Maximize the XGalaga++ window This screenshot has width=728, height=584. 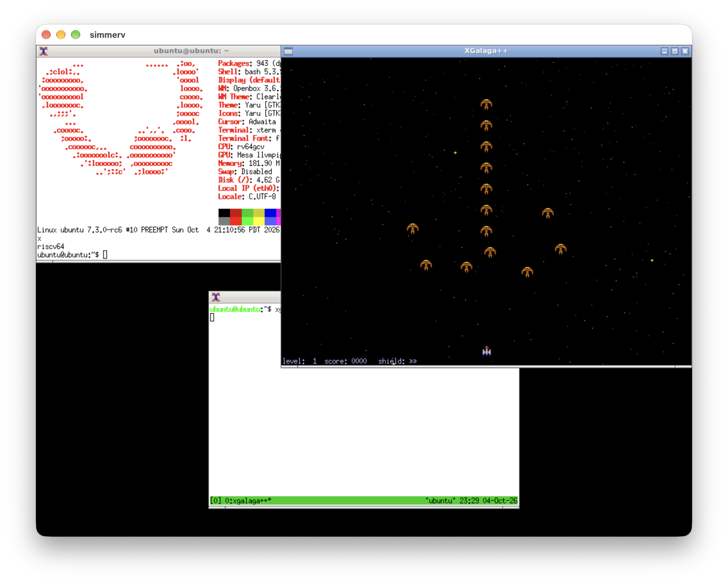[x=674, y=51]
